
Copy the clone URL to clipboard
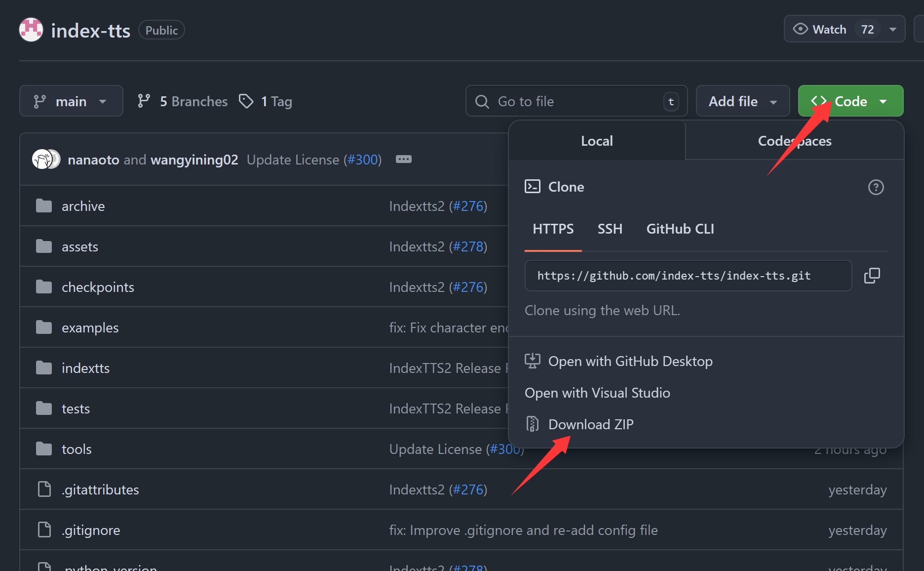872,276
